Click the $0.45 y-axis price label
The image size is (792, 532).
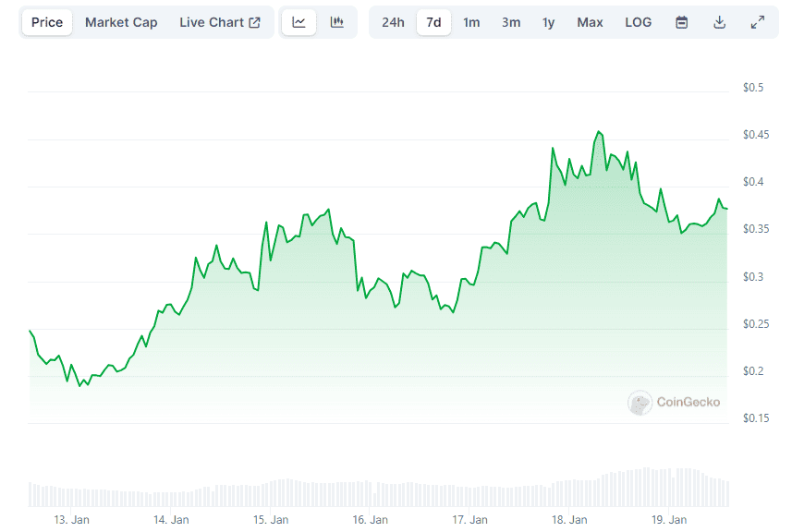(x=755, y=135)
